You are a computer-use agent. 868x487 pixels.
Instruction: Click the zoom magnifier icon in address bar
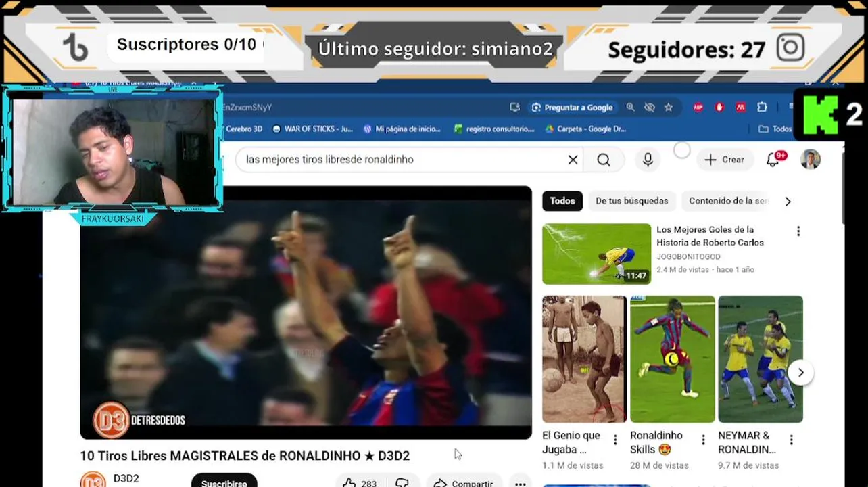631,108
